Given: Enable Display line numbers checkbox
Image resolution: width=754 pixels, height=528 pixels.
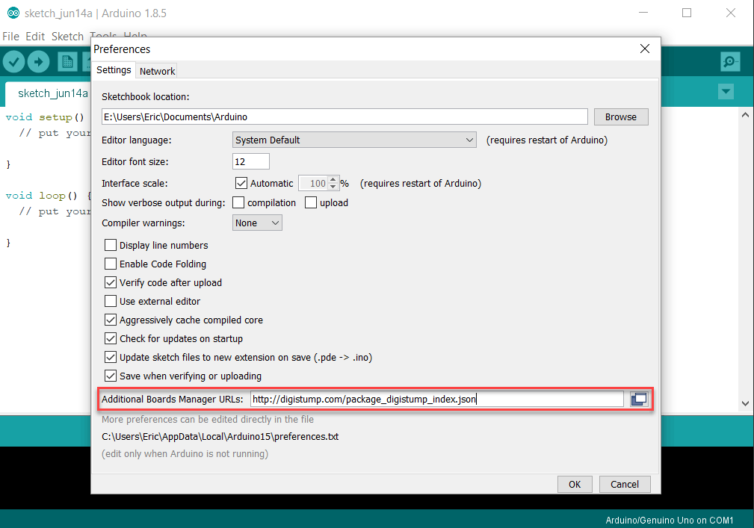Looking at the screenshot, I should 111,245.
